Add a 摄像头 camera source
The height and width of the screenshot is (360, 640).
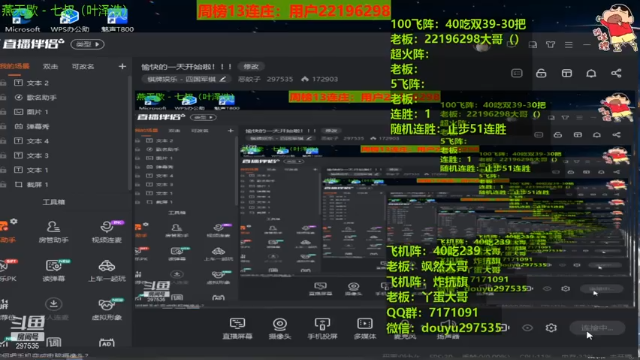(x=280, y=329)
